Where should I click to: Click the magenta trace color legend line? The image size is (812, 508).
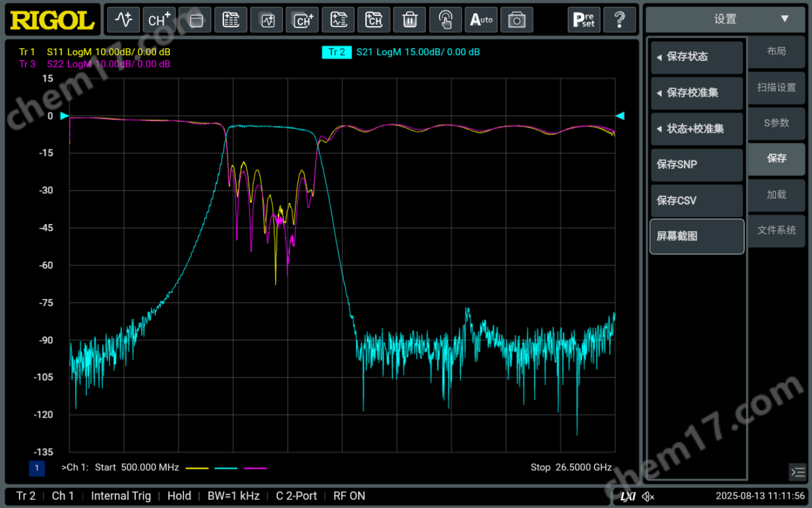255,468
